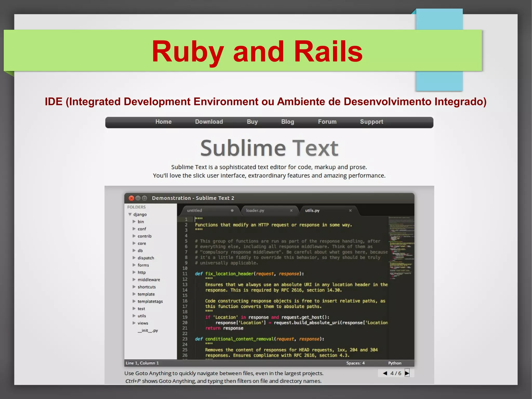This screenshot has width=532, height=399.
Task: Go to the Forum link
Action: click(327, 122)
